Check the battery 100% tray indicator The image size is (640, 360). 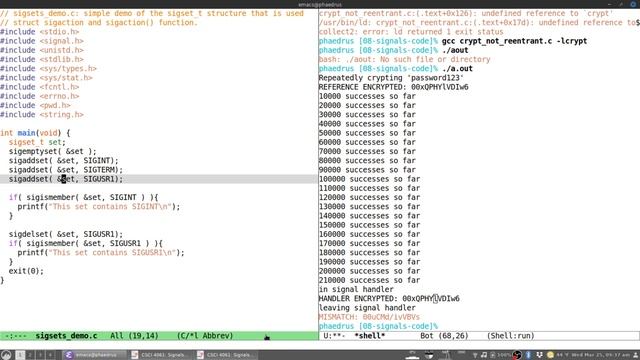click(500, 355)
